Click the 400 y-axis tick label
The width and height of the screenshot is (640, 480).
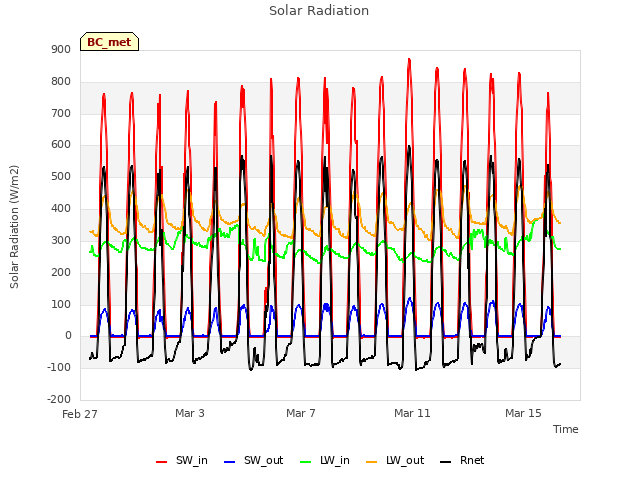(61, 208)
